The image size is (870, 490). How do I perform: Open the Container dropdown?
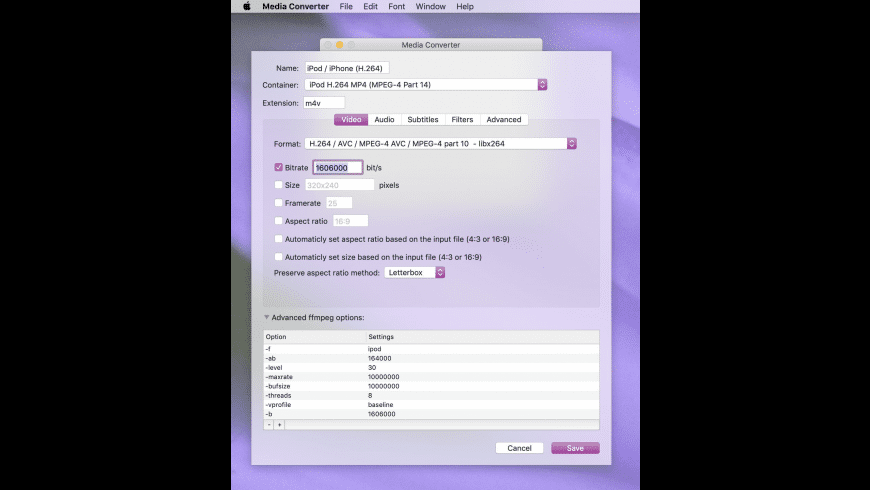point(426,84)
